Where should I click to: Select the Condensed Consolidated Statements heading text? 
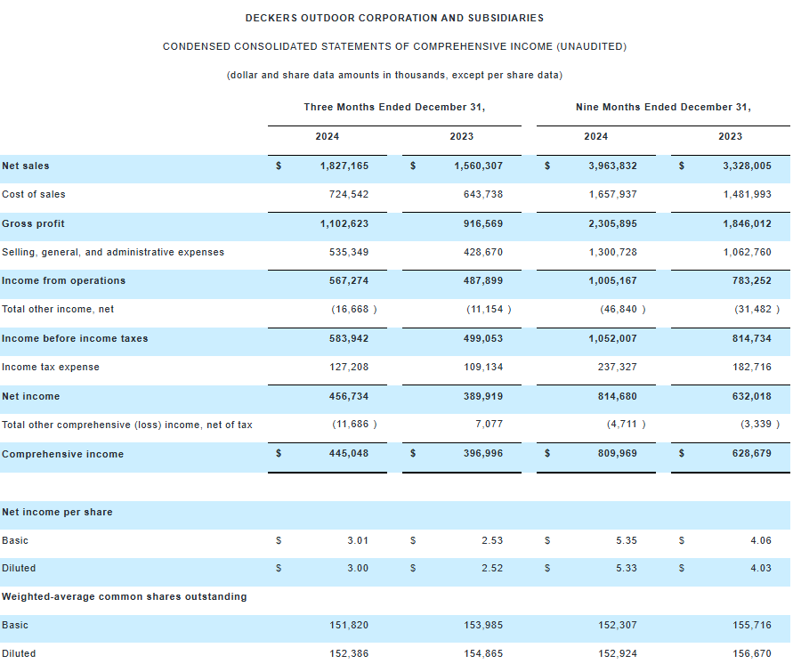click(x=394, y=46)
